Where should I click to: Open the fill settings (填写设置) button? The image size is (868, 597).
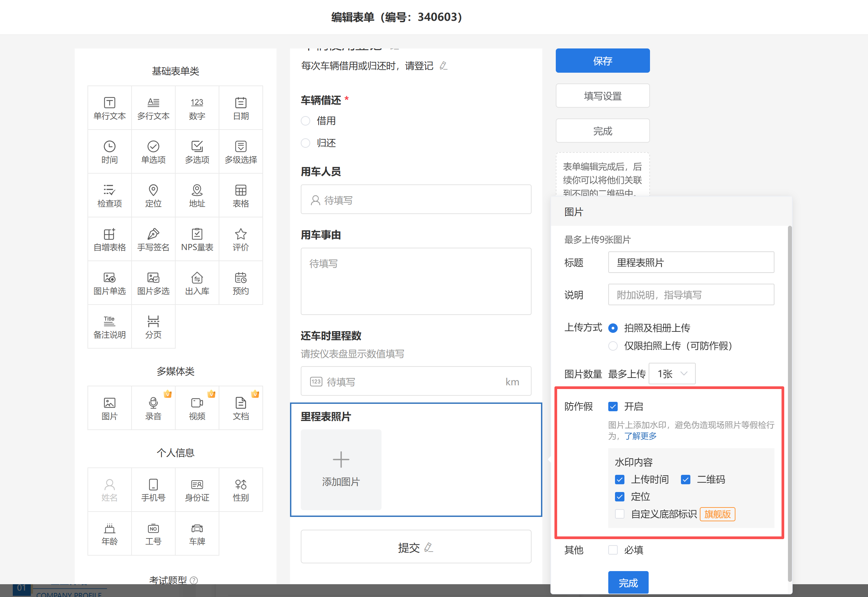point(603,96)
